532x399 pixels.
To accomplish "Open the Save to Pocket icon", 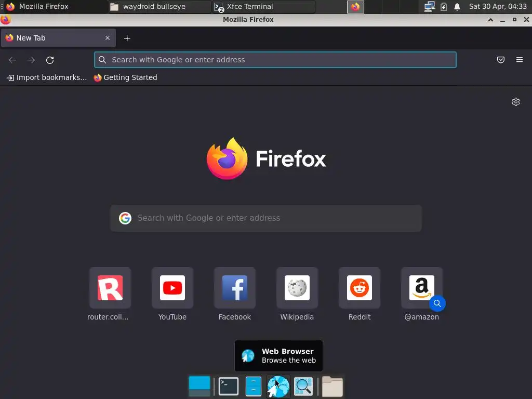I will 500,60.
